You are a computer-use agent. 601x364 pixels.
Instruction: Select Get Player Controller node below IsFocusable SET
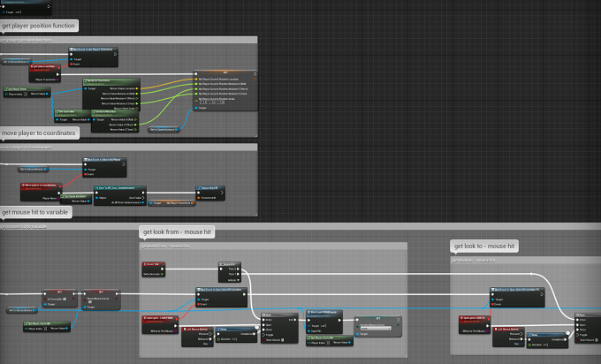click(x=47, y=326)
